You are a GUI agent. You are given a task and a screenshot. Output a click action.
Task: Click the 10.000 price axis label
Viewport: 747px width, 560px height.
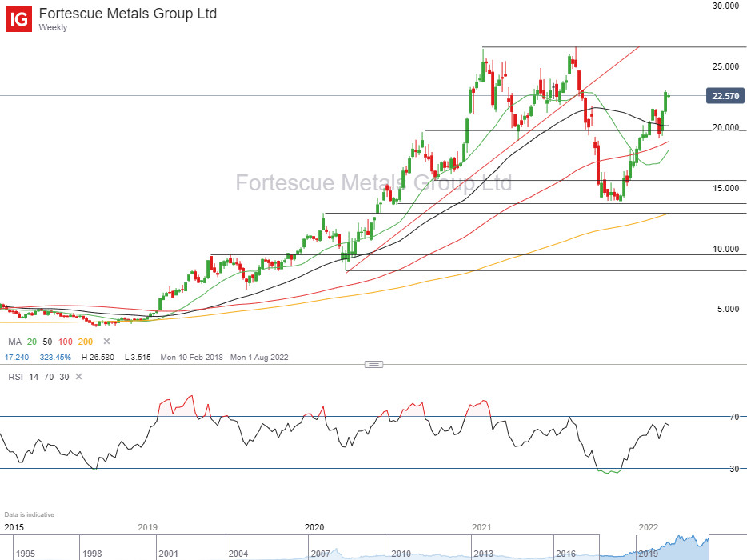click(x=725, y=249)
